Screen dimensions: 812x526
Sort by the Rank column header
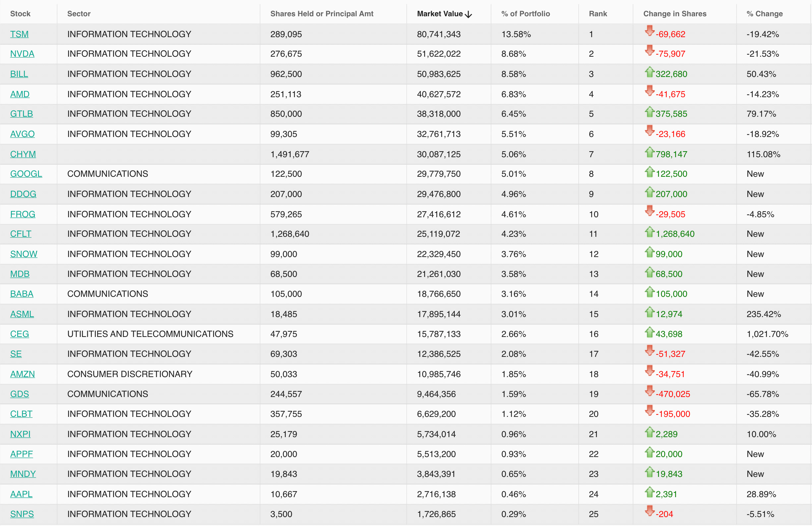tap(598, 14)
